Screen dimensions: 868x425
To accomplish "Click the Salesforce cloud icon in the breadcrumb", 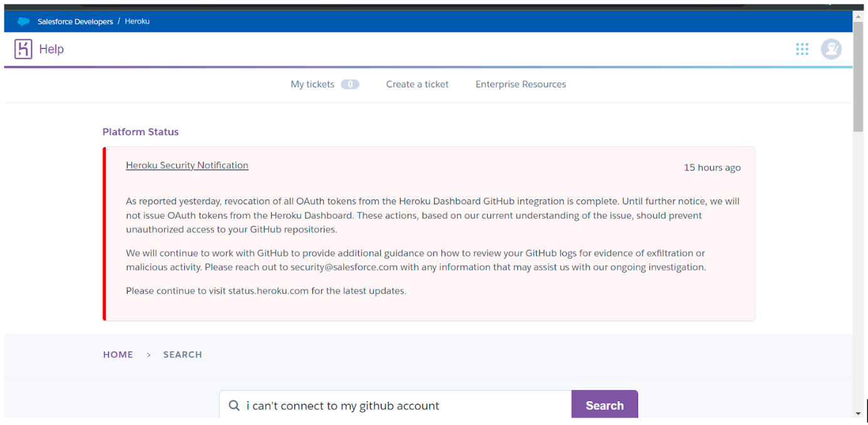I will pyautogui.click(x=24, y=21).
